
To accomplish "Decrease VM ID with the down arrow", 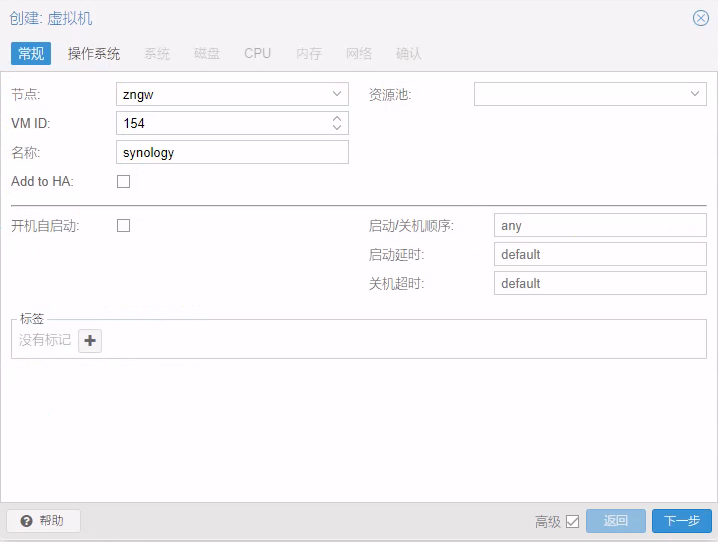I will click(337, 128).
